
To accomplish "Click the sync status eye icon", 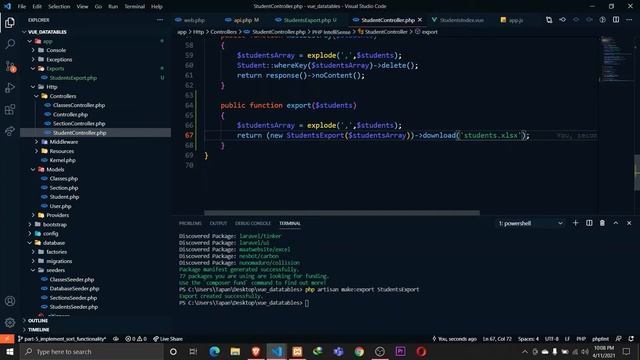I will pos(116,339).
